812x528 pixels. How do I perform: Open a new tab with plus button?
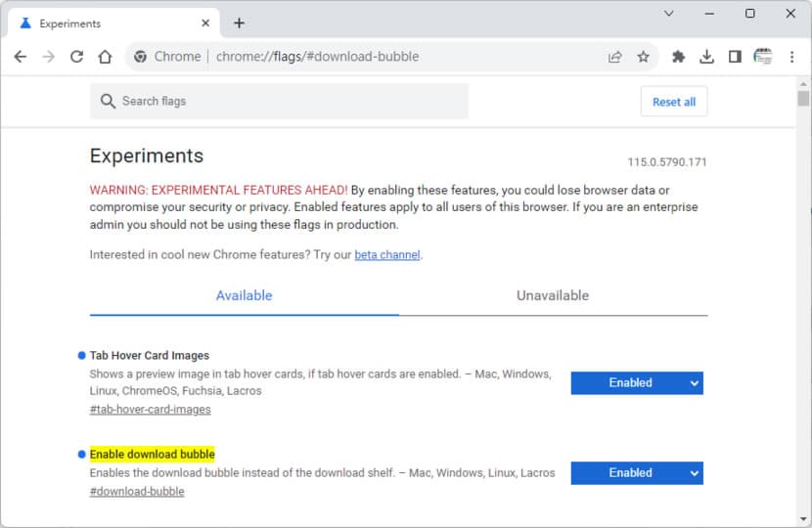pos(239,23)
